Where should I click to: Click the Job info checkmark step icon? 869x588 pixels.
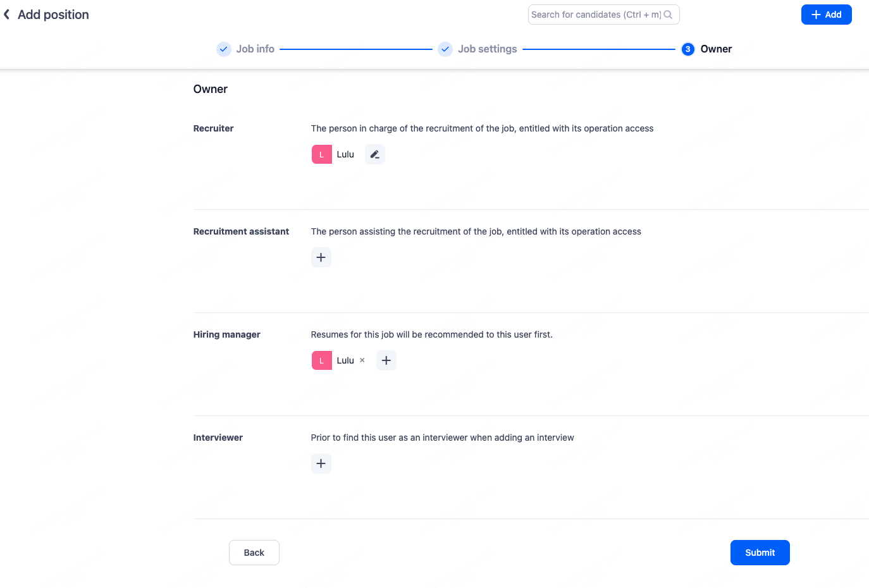pos(224,49)
